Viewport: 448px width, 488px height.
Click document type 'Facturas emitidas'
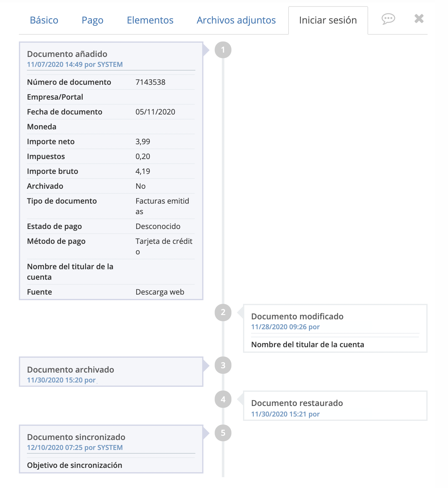coord(162,206)
